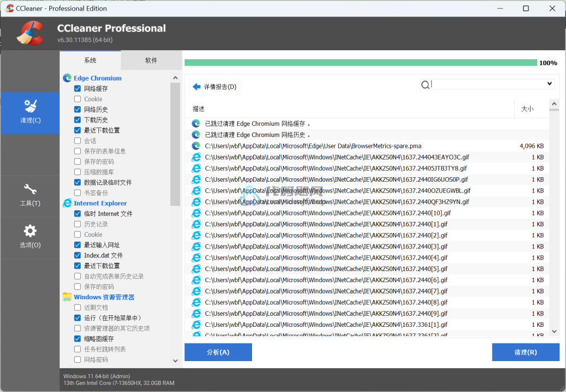Click the 4,096 KB size value
The height and width of the screenshot is (392, 566).
(x=531, y=146)
